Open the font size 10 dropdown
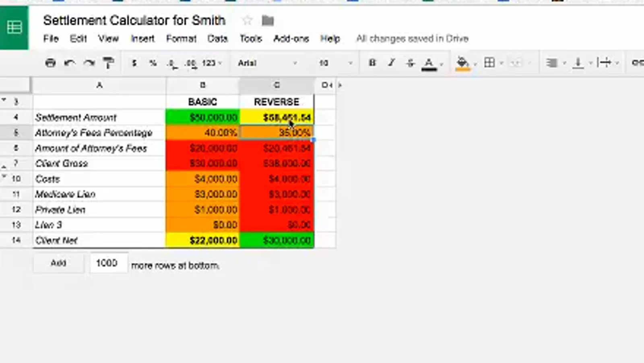644x363 pixels. [x=336, y=63]
